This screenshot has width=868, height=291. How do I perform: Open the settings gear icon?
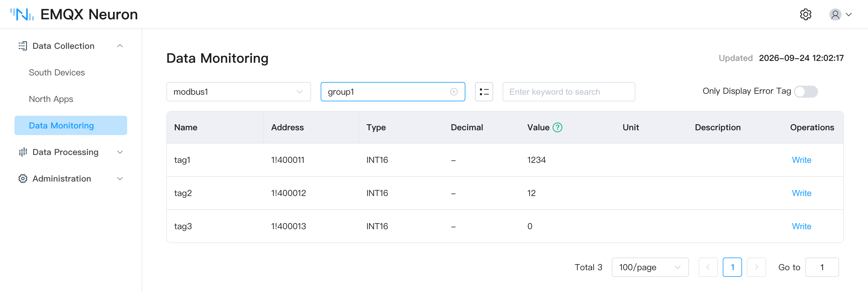point(805,14)
